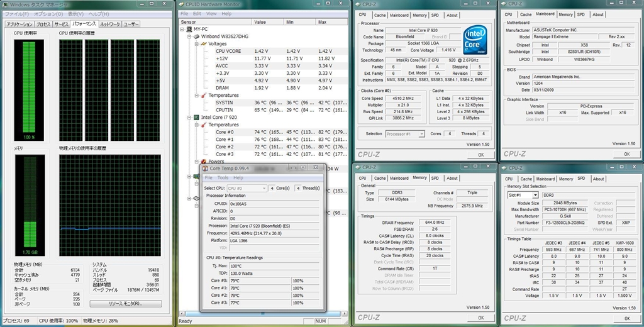Switch to the ネットワーク tab in Task Manager

tap(110, 25)
